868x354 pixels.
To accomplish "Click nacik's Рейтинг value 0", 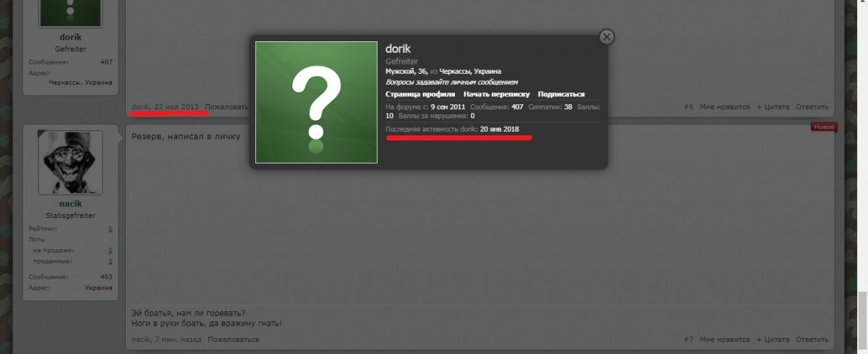I will (110, 229).
